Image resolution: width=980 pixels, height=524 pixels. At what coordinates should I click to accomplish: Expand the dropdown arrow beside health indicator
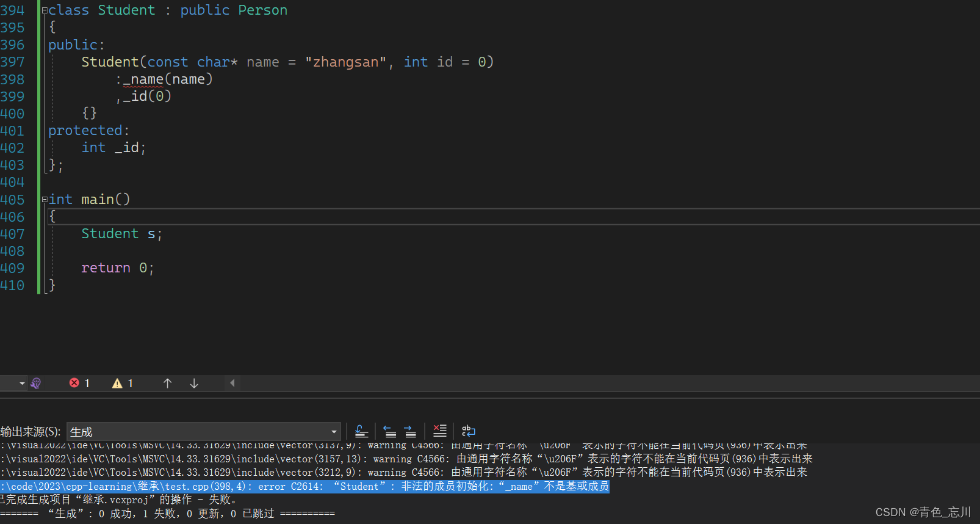click(22, 384)
